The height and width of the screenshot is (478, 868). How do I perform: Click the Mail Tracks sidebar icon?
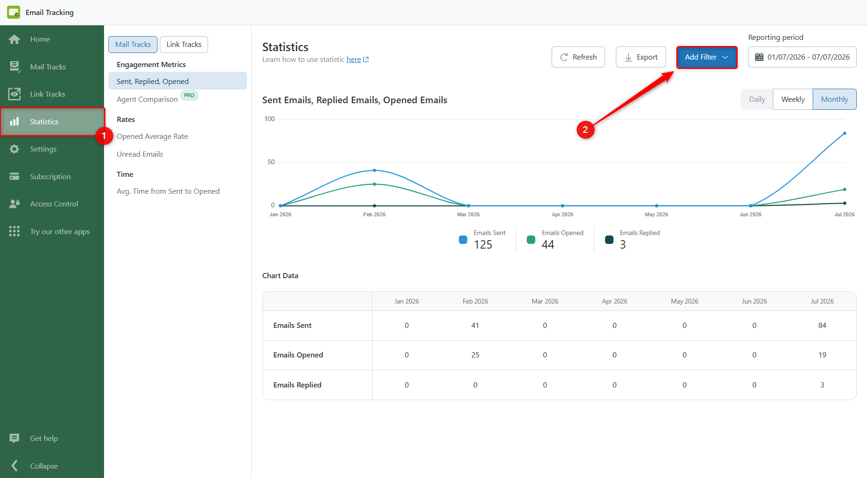coord(15,67)
